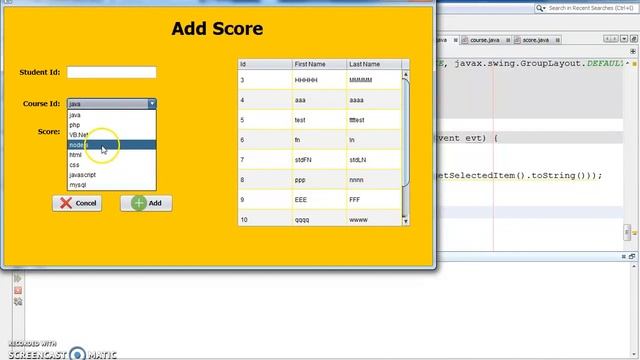Maximize the IDE editor window icon
Image resolution: width=640 pixels, height=360 pixels.
click(x=633, y=39)
